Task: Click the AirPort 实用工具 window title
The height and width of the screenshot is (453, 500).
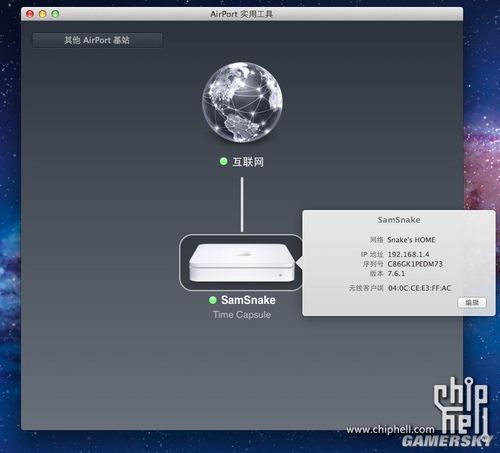Action: pyautogui.click(x=241, y=14)
